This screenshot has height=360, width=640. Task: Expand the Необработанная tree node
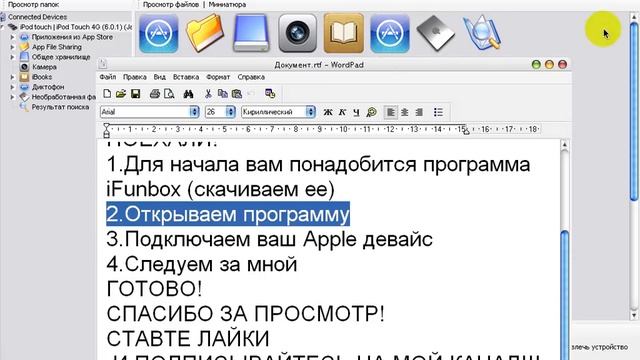pyautogui.click(x=12, y=97)
